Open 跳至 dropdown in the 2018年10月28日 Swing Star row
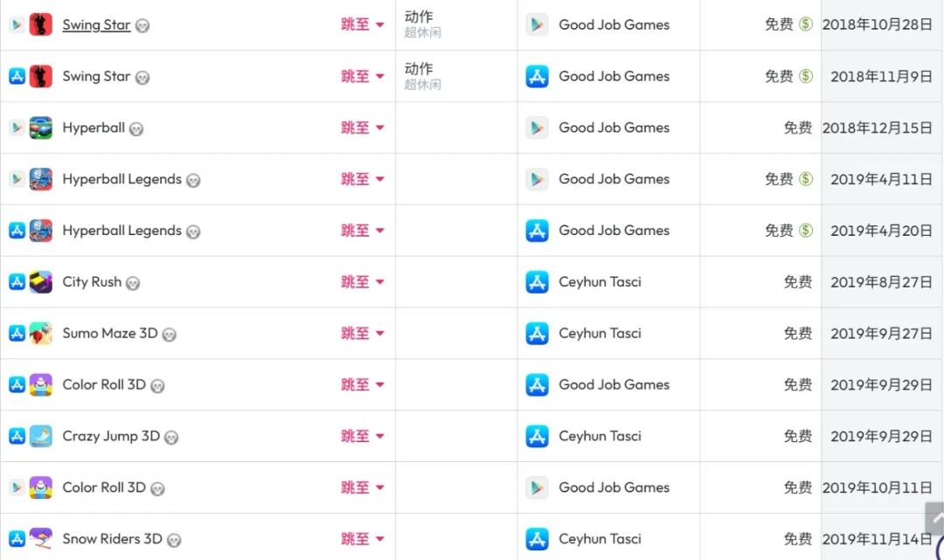Viewport: 944px width, 560px height. 363,24
